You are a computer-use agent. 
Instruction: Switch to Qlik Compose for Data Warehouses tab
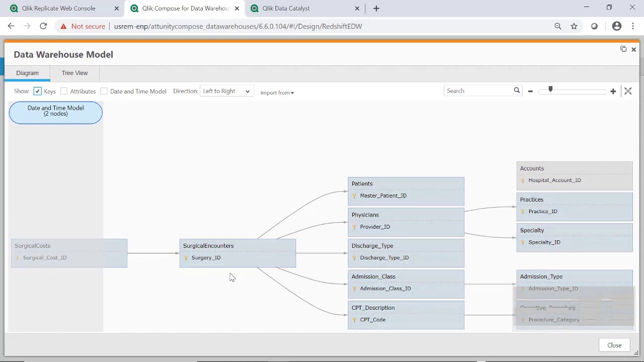click(184, 9)
